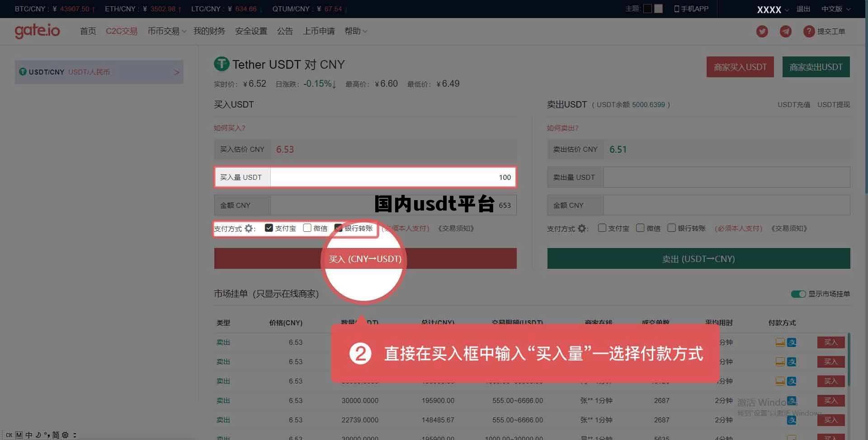Image resolution: width=868 pixels, height=440 pixels.
Task: Click the 退出 logout link
Action: [x=803, y=9]
